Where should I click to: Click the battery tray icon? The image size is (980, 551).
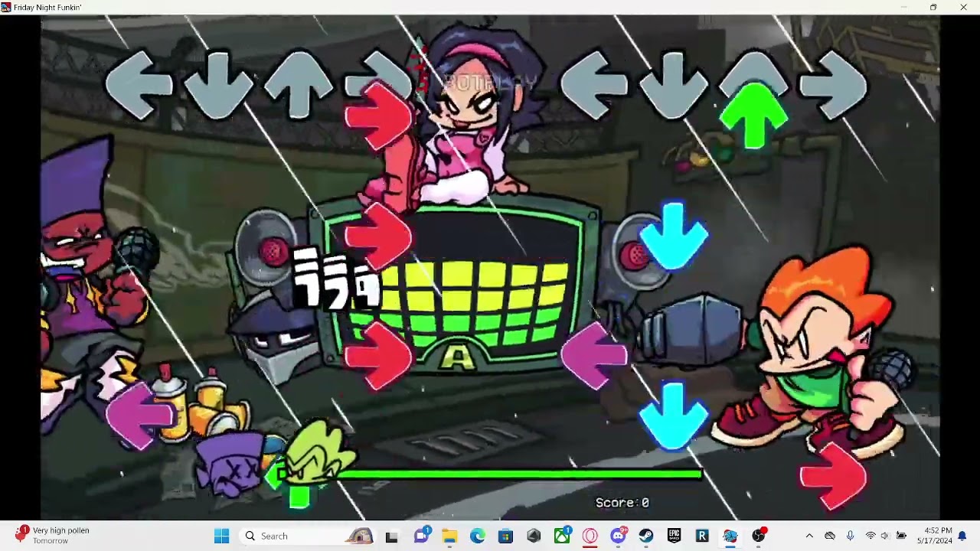coord(901,536)
